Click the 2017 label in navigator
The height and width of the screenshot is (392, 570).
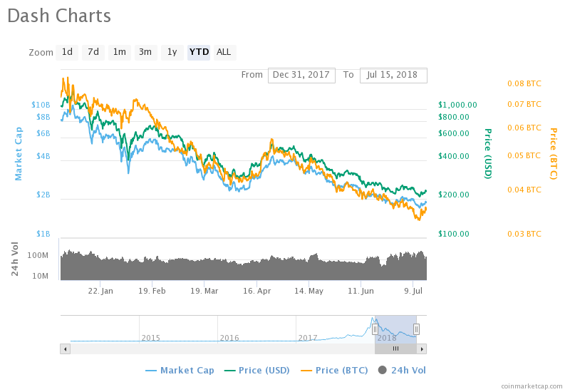(x=308, y=338)
